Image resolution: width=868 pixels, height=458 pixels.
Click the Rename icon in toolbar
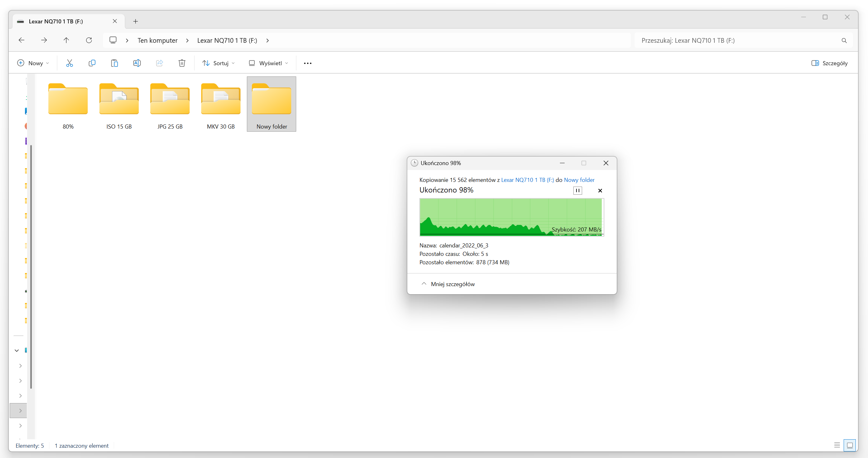coord(137,63)
